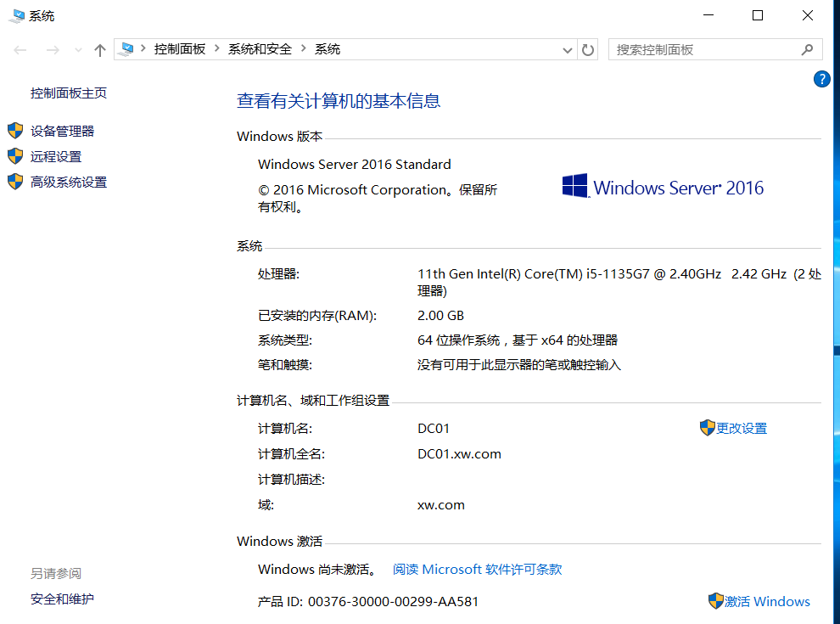Select the processor description text
This screenshot has height=624, width=840.
[619, 282]
